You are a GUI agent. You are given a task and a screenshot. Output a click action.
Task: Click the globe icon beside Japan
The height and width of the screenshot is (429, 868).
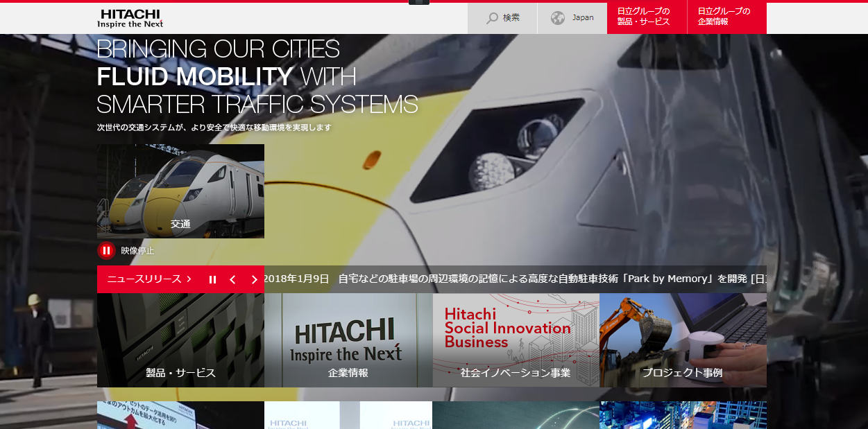coord(558,18)
